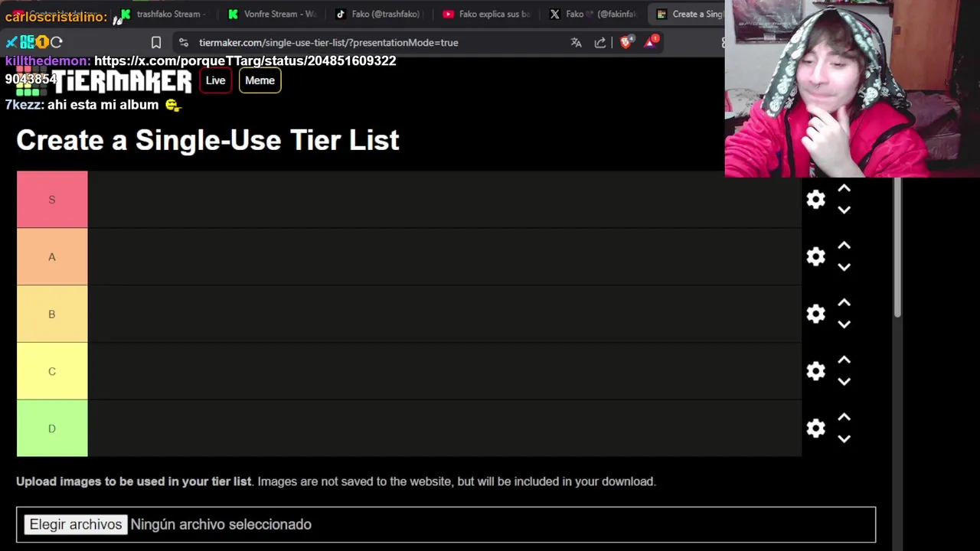
Task: Click the pink S tier label
Action: pos(52,199)
